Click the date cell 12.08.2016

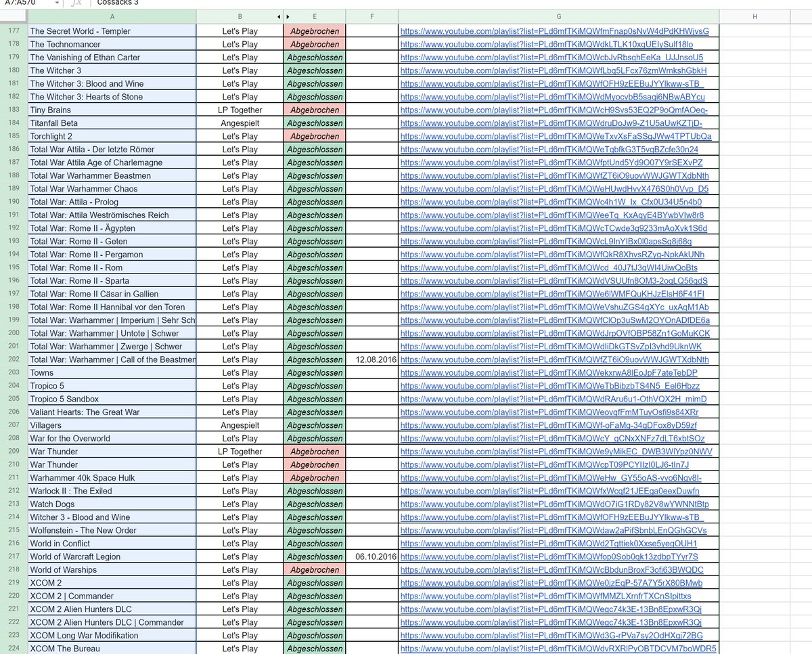(371, 359)
